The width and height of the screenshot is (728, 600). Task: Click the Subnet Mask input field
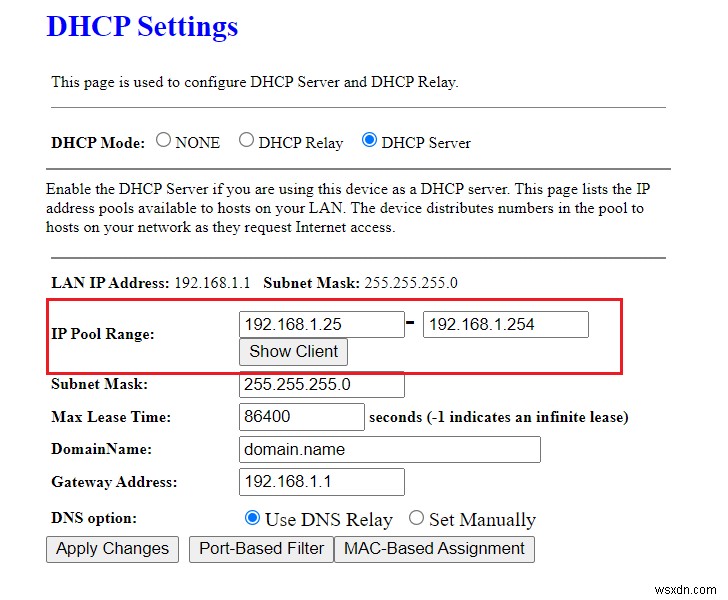[x=322, y=385]
